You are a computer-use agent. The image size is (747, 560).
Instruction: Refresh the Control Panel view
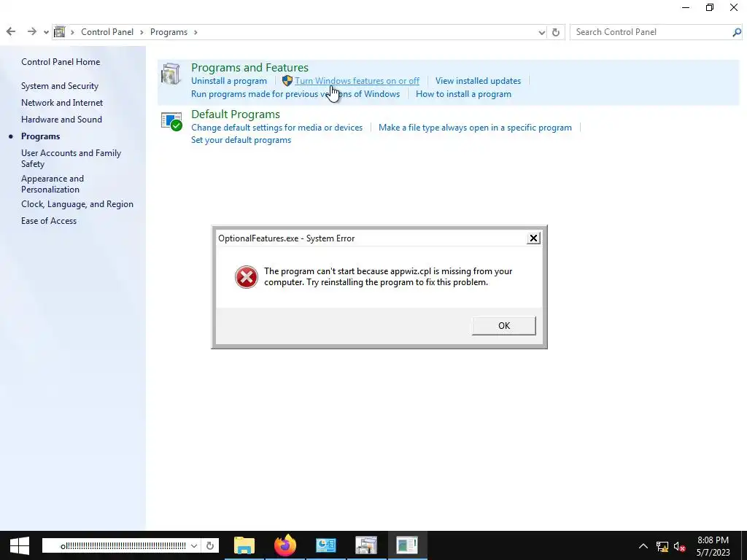coord(555,32)
